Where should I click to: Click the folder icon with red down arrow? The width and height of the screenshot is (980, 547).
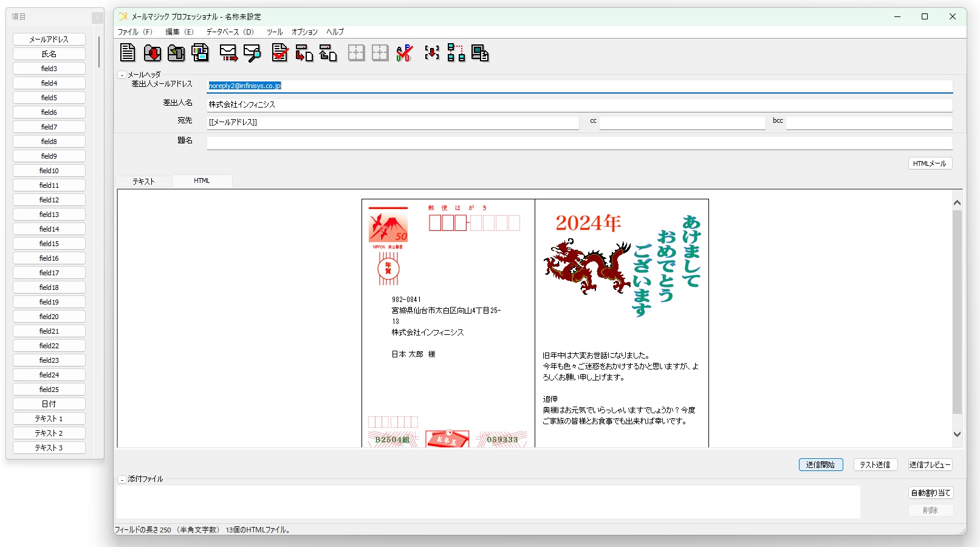pyautogui.click(x=152, y=53)
